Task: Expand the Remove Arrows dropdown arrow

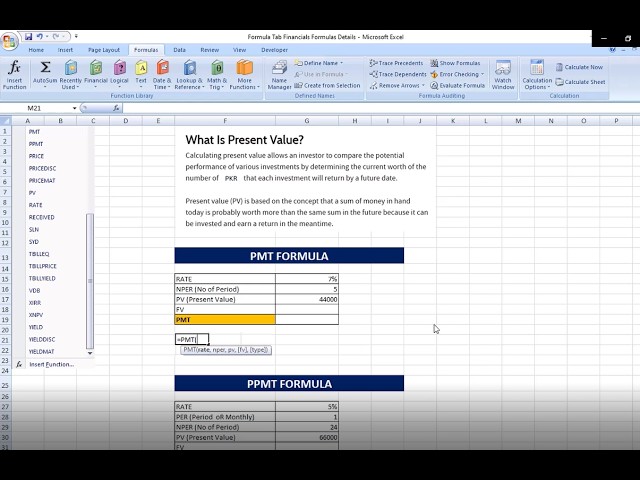Action: (423, 85)
